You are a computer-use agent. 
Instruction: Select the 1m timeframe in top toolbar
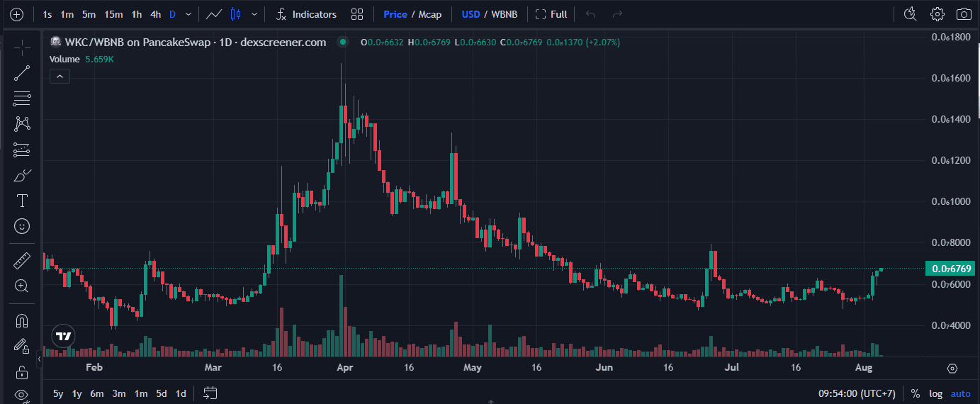(x=67, y=14)
